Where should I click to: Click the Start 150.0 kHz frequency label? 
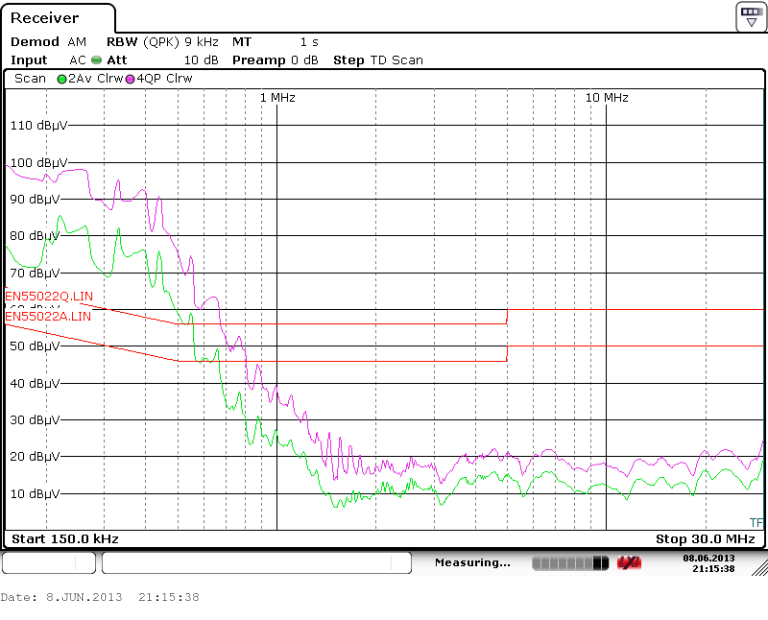coord(65,539)
